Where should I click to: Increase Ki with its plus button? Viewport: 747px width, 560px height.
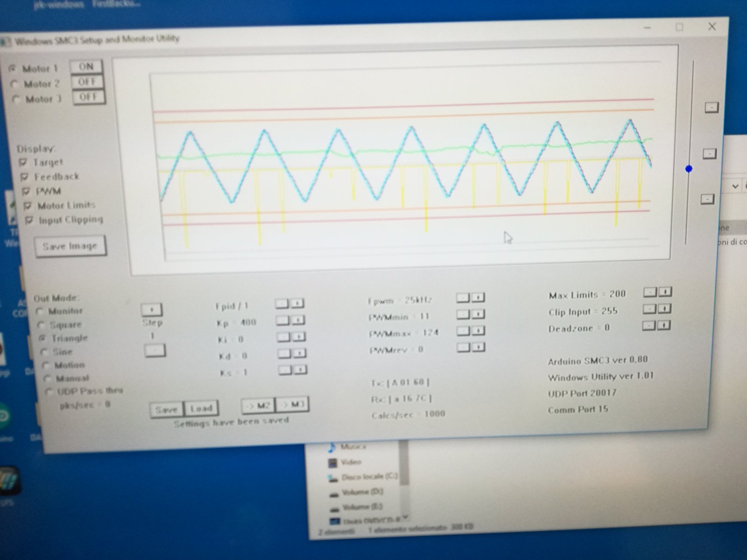(299, 337)
